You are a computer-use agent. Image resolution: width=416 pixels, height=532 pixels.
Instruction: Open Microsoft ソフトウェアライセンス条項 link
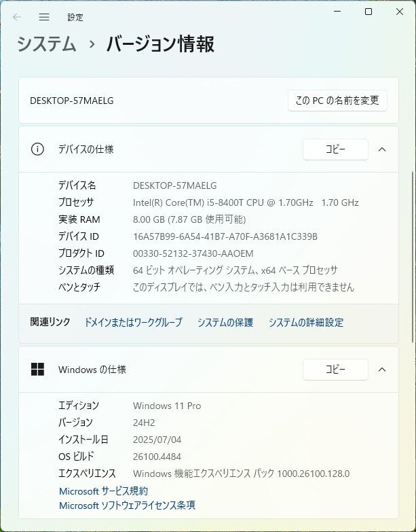point(128,506)
